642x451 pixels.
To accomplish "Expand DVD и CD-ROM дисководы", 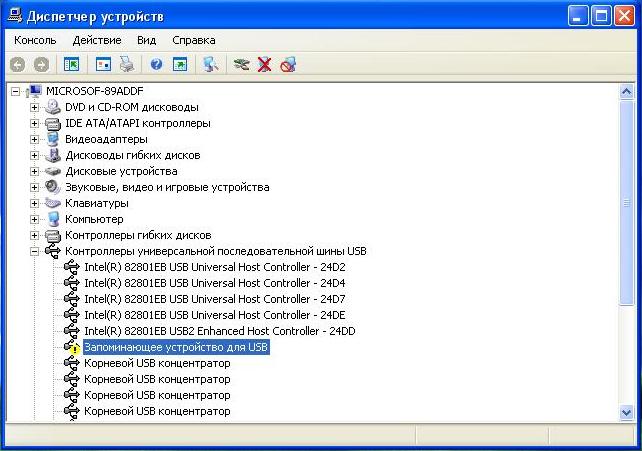I will 34,107.
